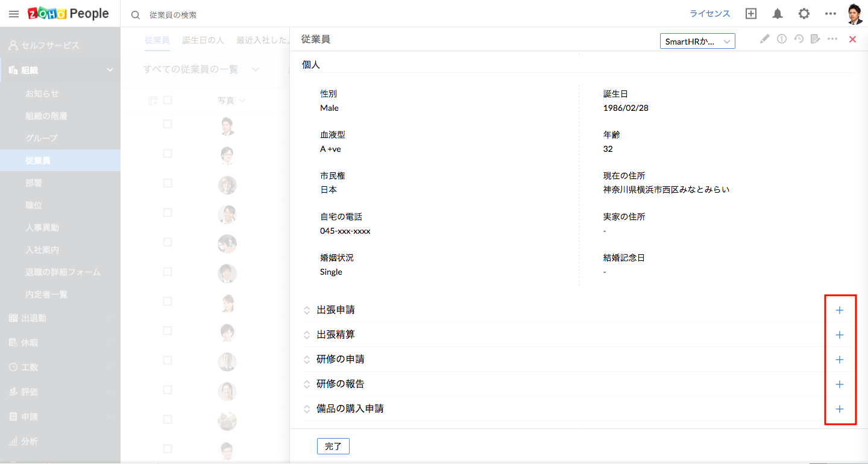
Task: Switch to the 誕生日の人 tab
Action: 203,40
